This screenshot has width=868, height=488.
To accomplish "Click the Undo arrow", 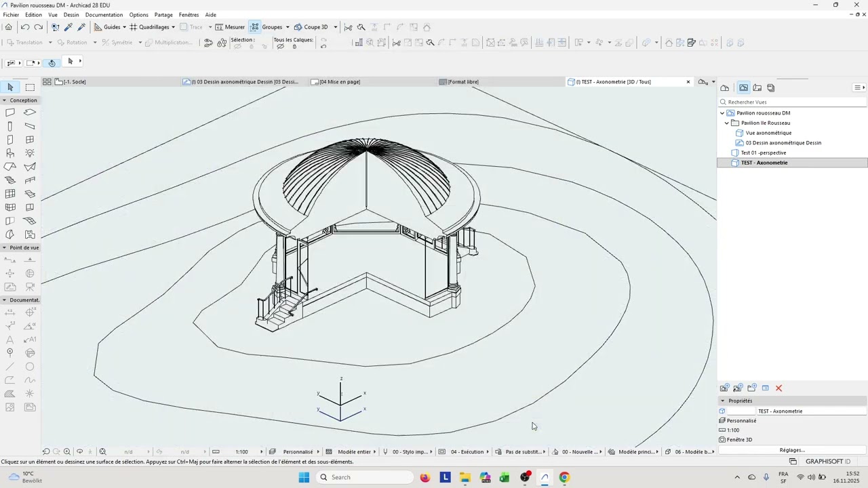I will (25, 27).
